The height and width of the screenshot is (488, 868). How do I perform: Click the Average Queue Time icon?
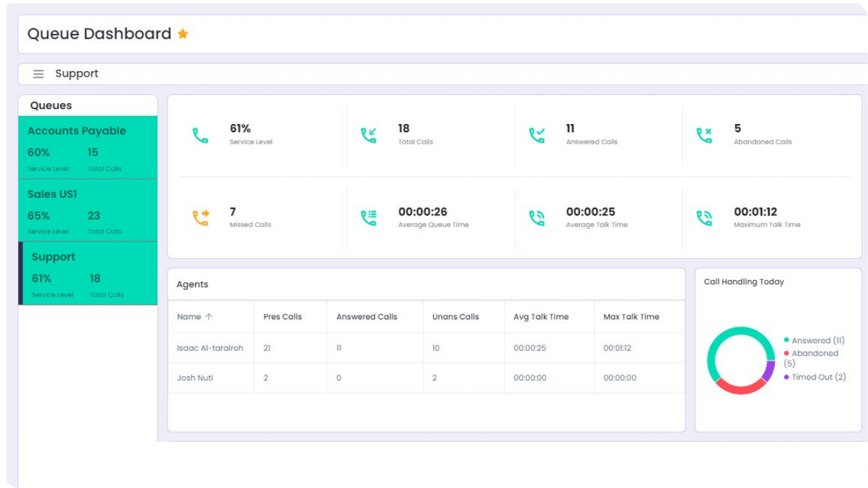click(368, 218)
